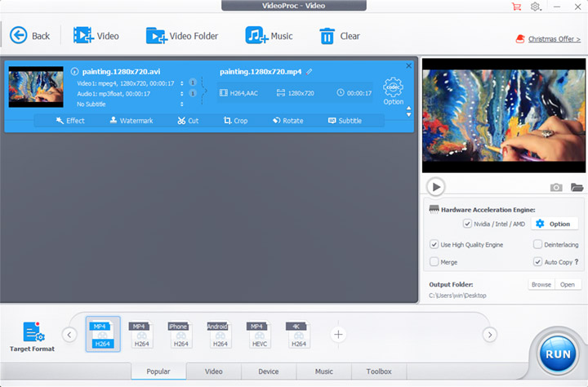Open the Cut tool
The image size is (588, 387).
click(188, 120)
